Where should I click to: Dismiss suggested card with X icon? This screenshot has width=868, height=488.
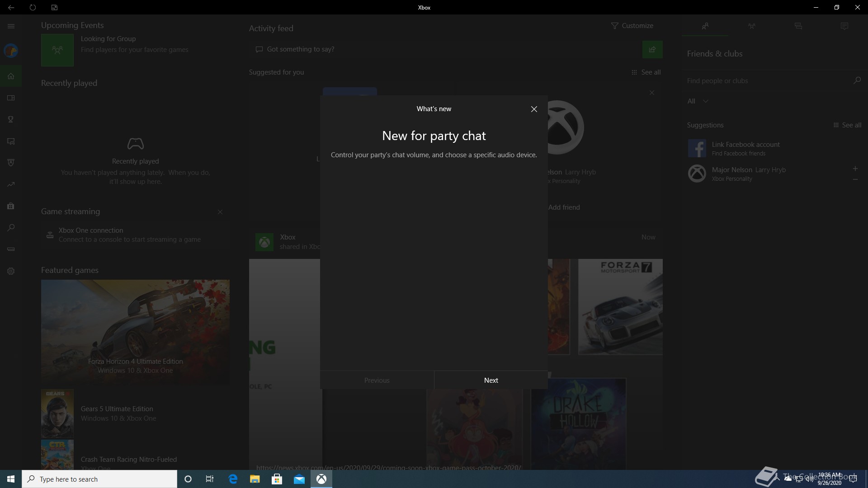(x=652, y=93)
